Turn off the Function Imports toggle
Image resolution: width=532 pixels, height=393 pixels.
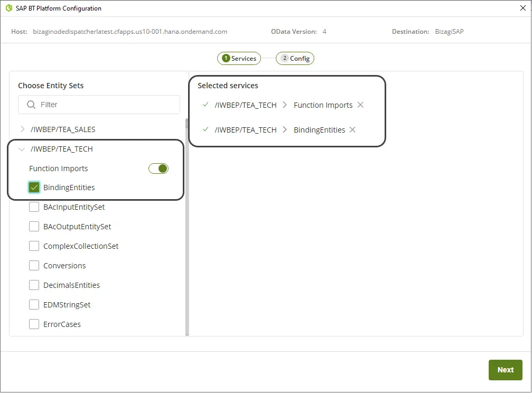tap(158, 169)
